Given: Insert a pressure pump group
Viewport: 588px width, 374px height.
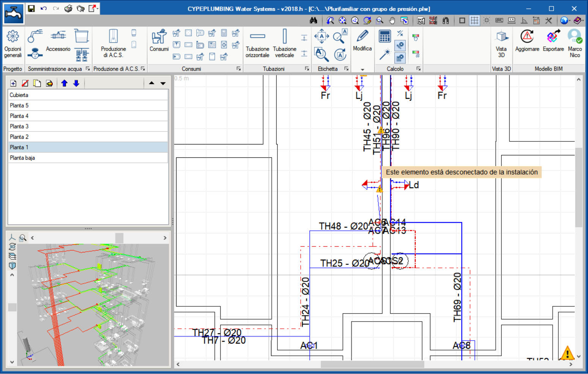Looking at the screenshot, I should click(x=82, y=54).
